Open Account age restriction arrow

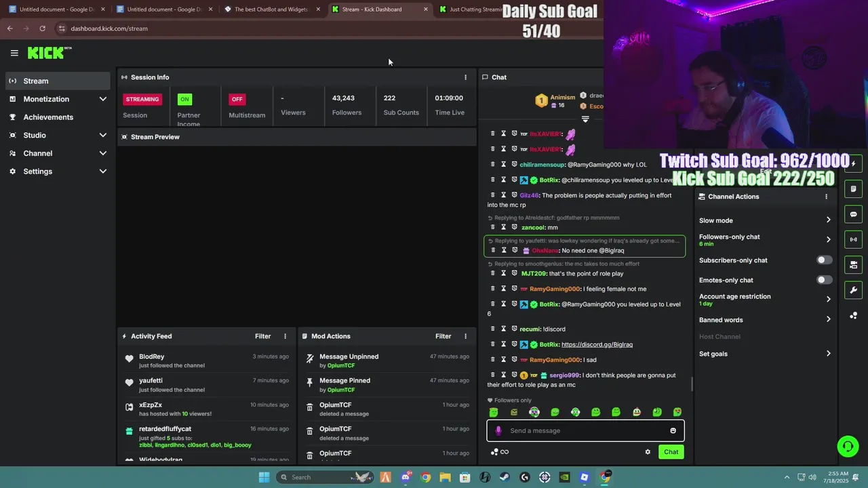click(828, 300)
